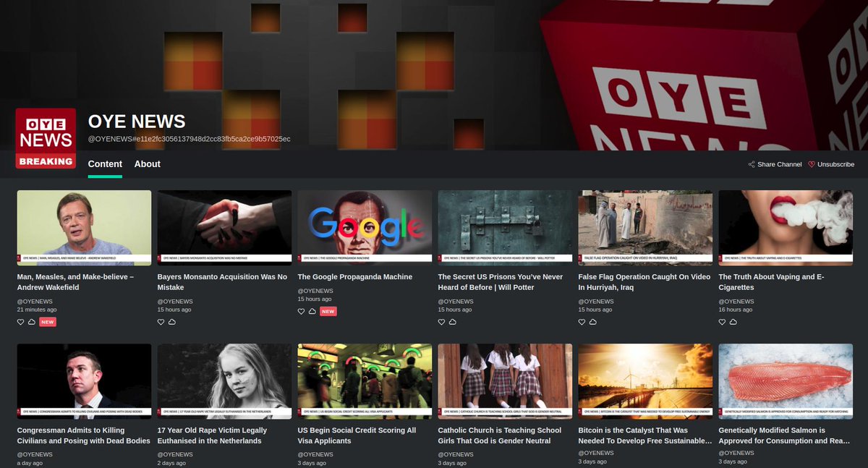Click the congressman in suit thumbnail
Screen dimensions: 868x468
tap(84, 381)
